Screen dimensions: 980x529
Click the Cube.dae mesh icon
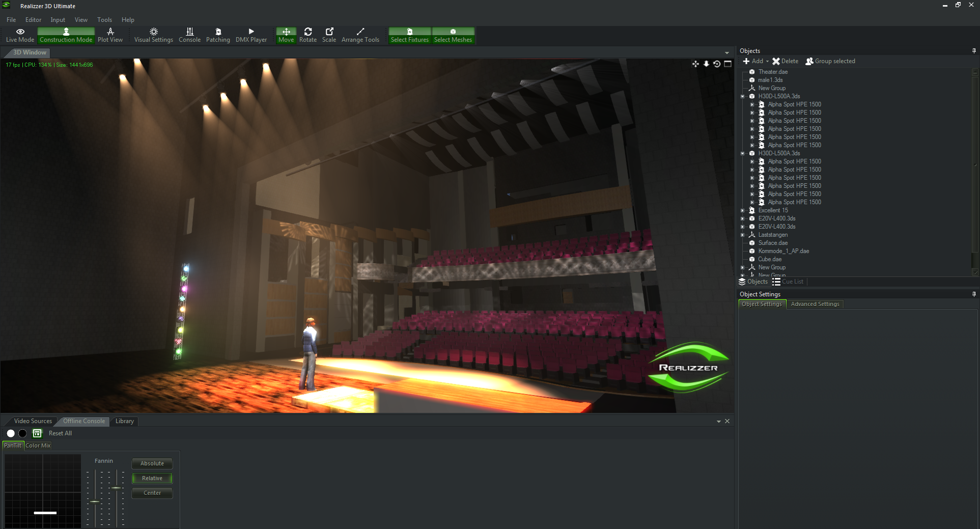(x=752, y=259)
